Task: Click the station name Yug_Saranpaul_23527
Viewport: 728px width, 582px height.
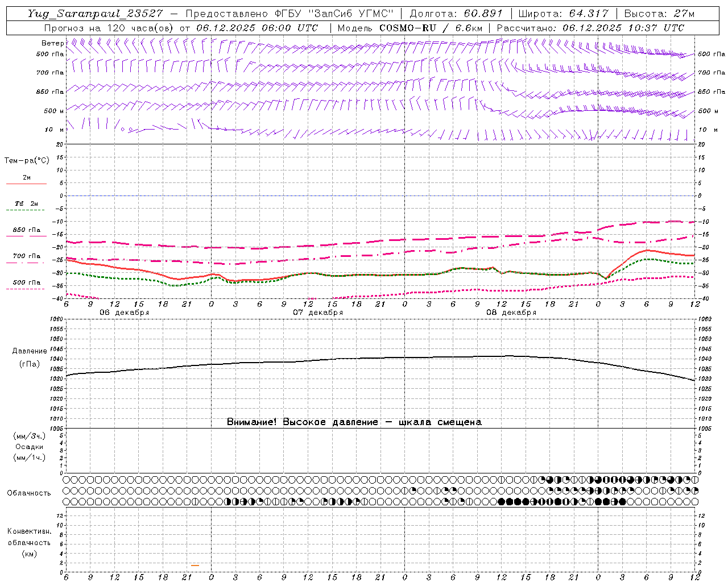Action: (x=95, y=14)
